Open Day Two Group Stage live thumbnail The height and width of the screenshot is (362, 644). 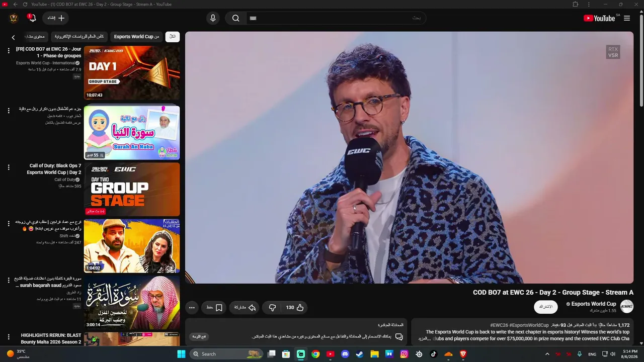[x=132, y=190]
